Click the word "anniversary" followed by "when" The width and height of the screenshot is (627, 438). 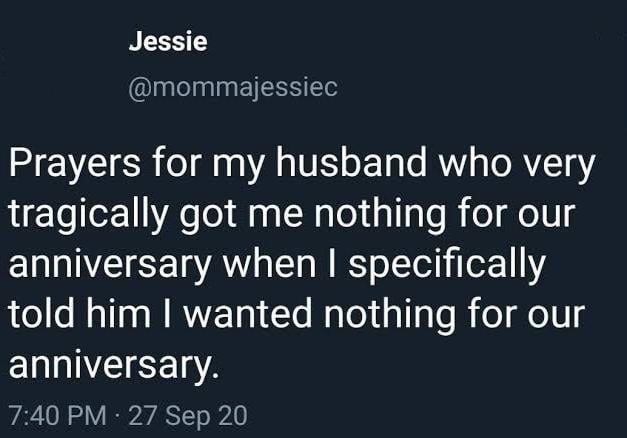[110, 266]
